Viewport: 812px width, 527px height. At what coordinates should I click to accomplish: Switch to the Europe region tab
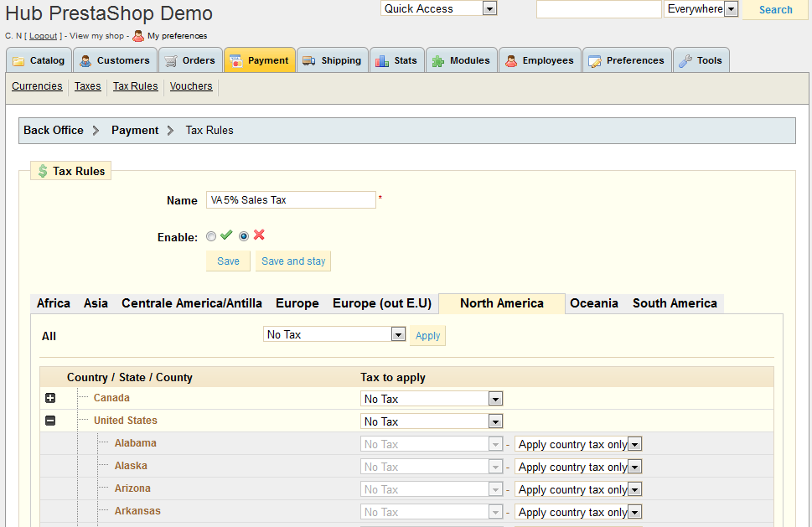coord(297,303)
